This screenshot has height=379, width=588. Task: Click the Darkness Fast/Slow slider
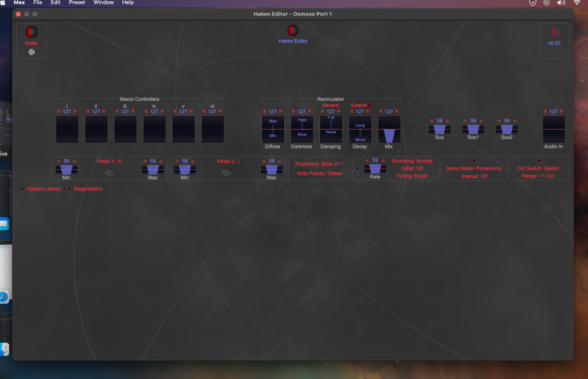pos(302,129)
